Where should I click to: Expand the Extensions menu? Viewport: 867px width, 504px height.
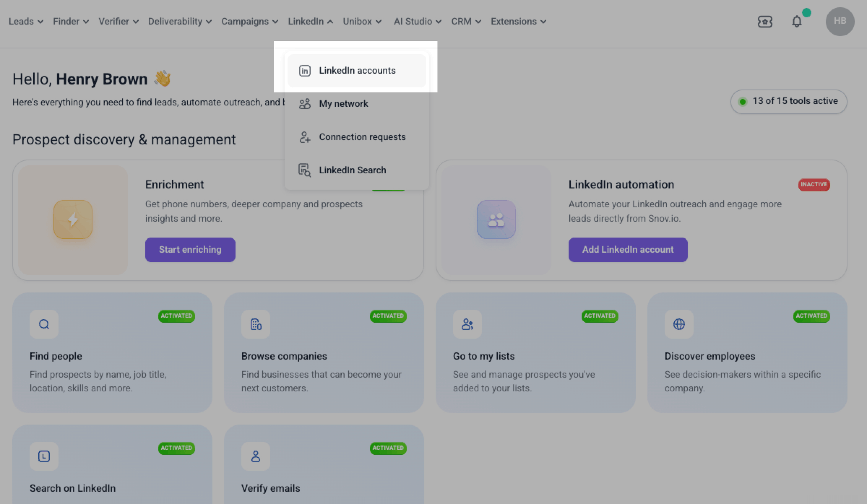point(518,21)
